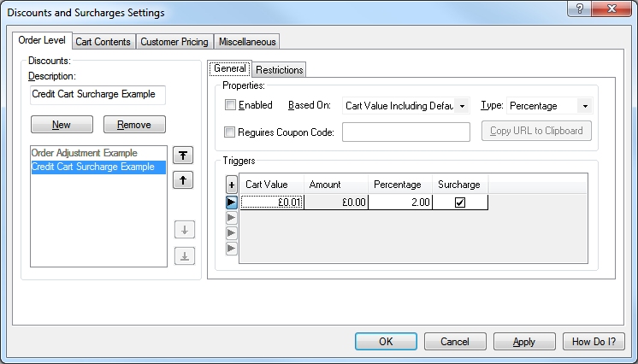Click the move-up arrow button
The image size is (638, 364).
[x=184, y=180]
